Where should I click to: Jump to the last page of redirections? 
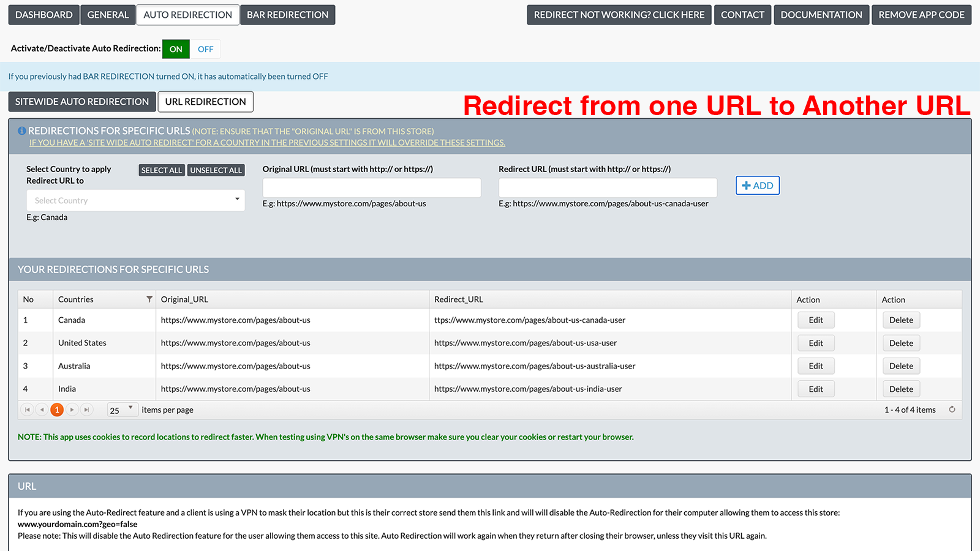pyautogui.click(x=86, y=409)
